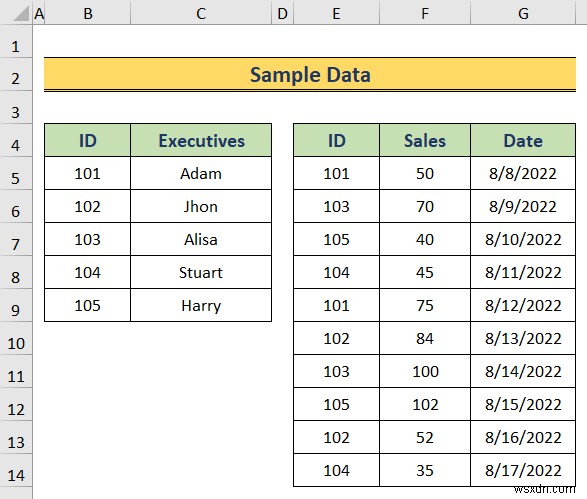
Task: Select ID 101 next to Adam
Action: (88, 173)
